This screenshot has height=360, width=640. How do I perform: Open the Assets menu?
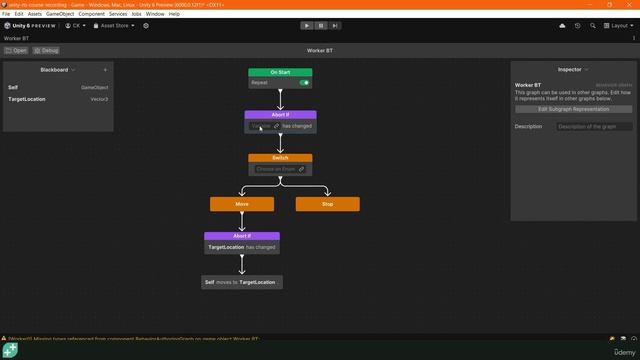click(x=35, y=14)
